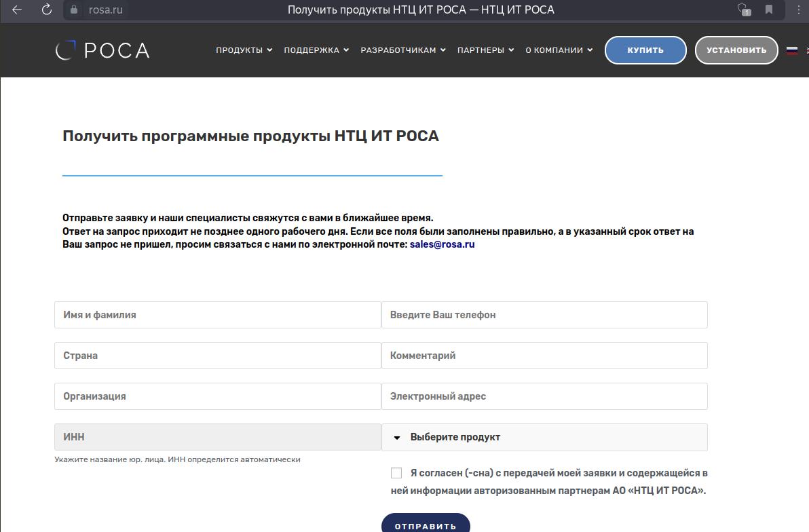Open the РАЗРАБОТЧИКАМ menu
809x532 pixels.
tap(403, 50)
